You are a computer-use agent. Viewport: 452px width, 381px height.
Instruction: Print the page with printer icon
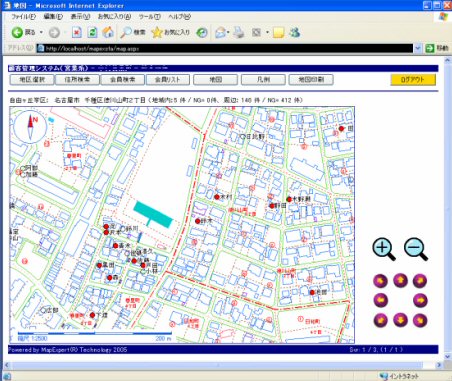pos(239,32)
